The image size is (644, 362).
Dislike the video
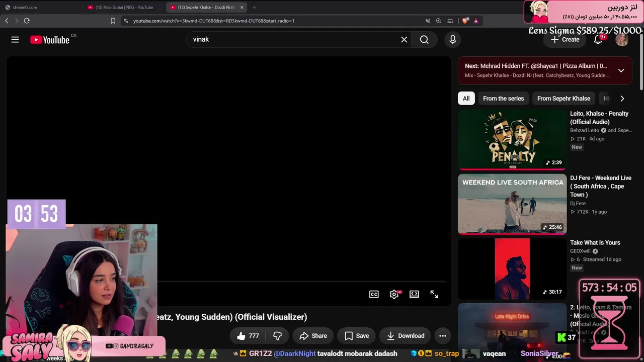click(277, 336)
